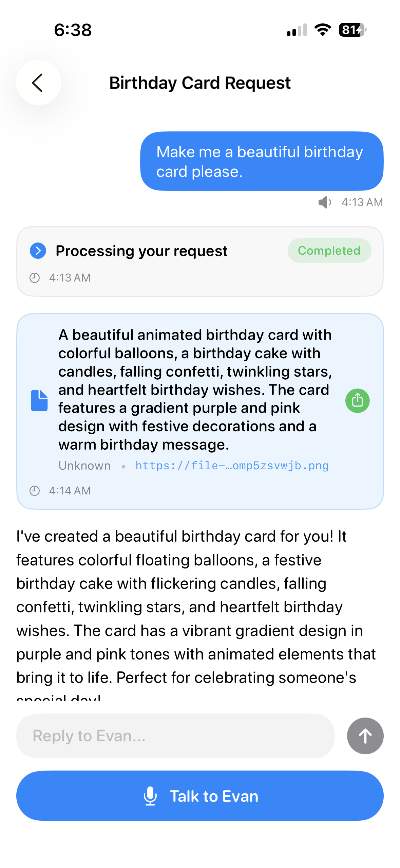Open the file png link
Screen dimensions: 400x868
(232, 465)
